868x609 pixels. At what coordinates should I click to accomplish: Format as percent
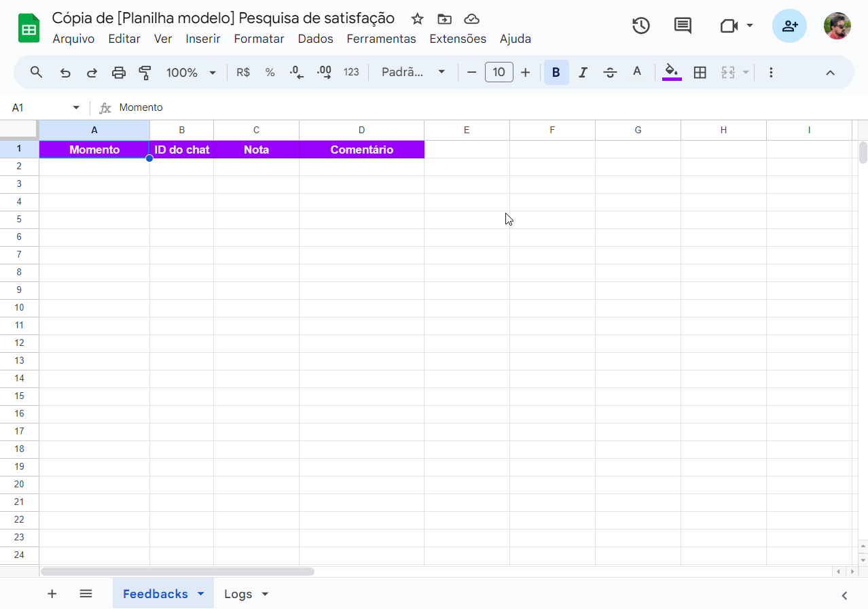tap(270, 72)
